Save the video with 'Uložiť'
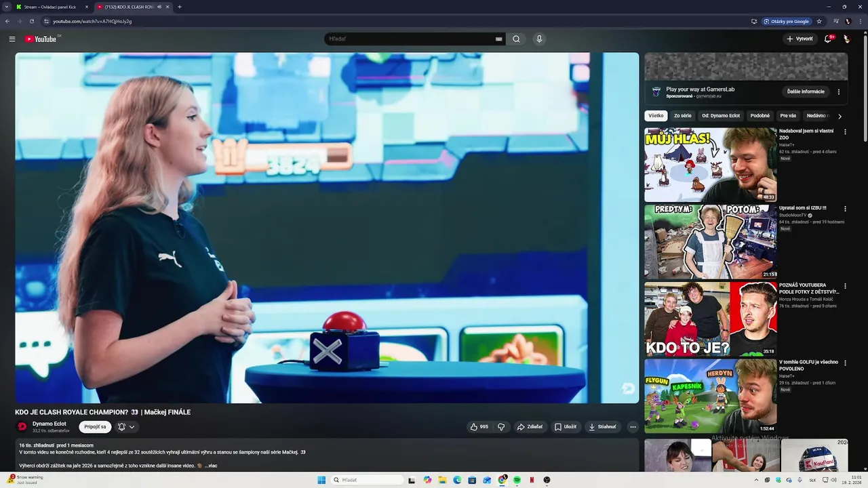 (566, 427)
